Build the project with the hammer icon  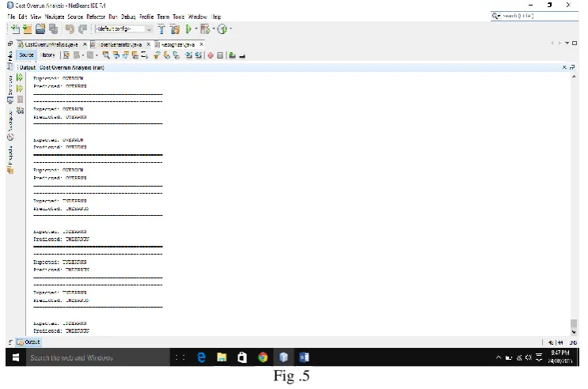[161, 28]
